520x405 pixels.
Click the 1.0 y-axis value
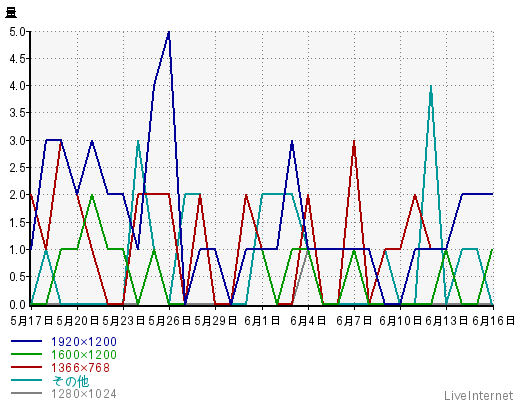(x=17, y=250)
